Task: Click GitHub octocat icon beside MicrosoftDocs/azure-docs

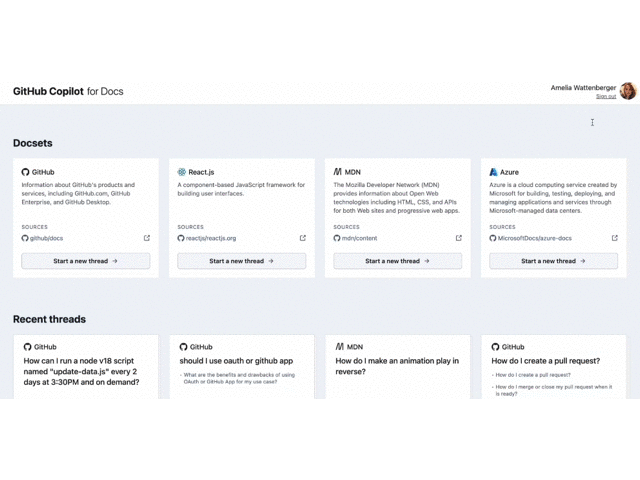Action: [x=493, y=238]
